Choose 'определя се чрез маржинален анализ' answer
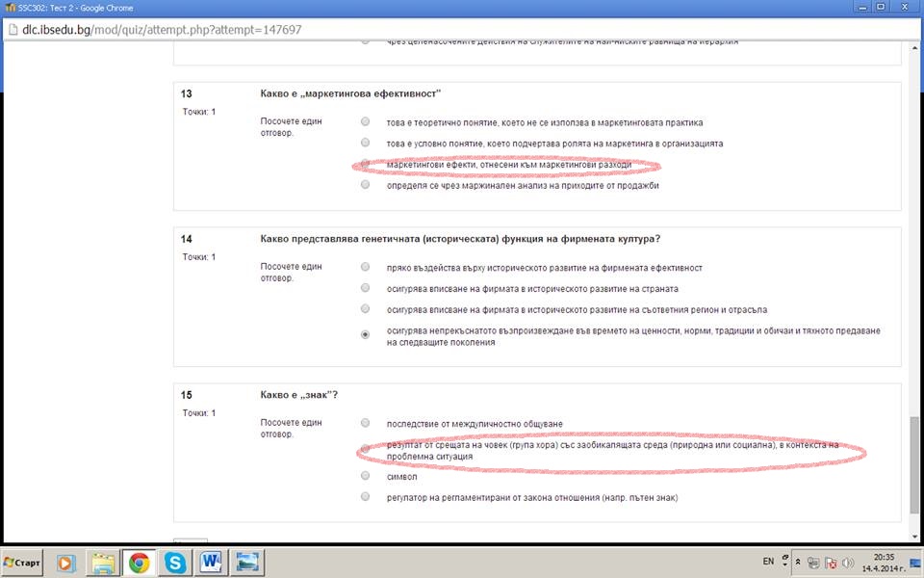 365,185
